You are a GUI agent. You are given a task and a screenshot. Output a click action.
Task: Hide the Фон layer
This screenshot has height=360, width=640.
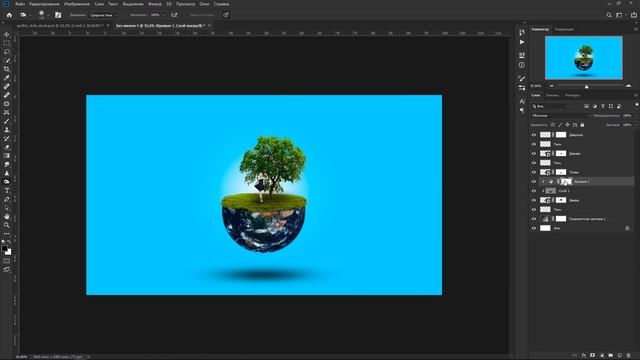click(533, 228)
